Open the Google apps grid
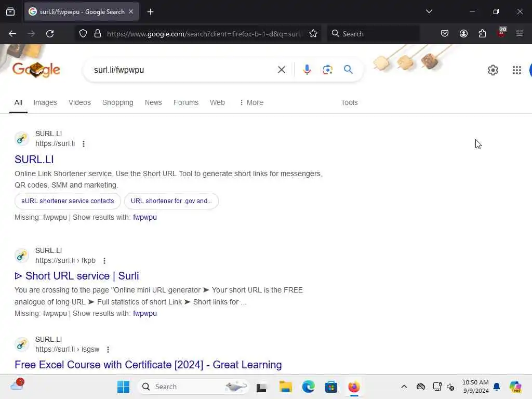This screenshot has height=399, width=532. pyautogui.click(x=517, y=70)
